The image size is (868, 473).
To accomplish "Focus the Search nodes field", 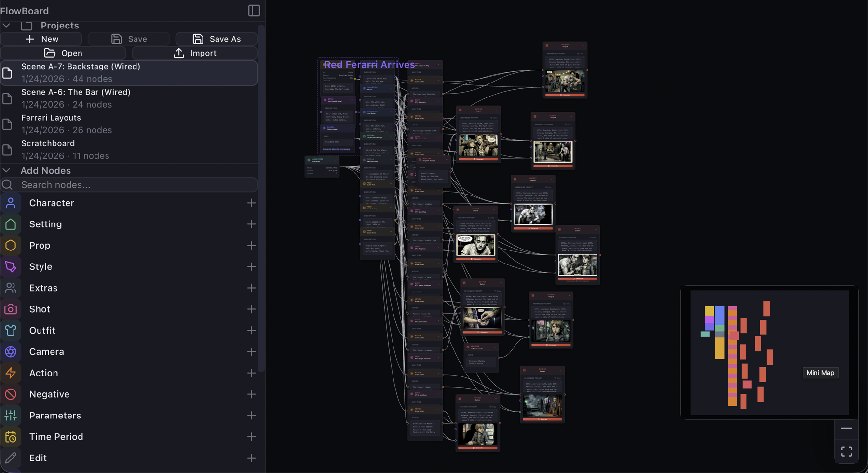I will [129, 185].
